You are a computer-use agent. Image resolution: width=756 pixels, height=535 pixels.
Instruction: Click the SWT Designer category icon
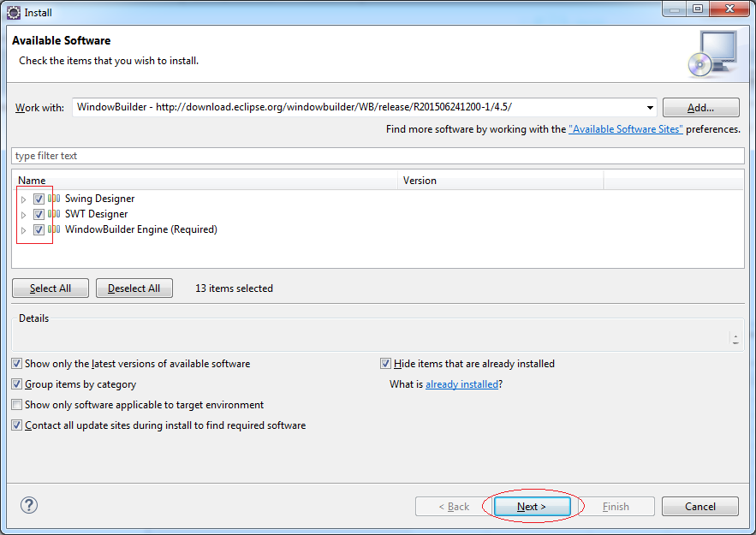point(54,214)
